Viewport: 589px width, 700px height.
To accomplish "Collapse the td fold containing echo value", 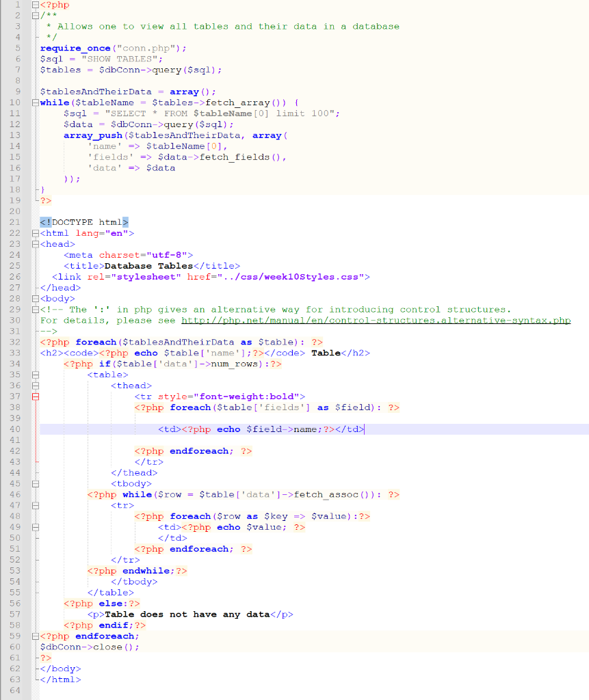I will [36, 527].
